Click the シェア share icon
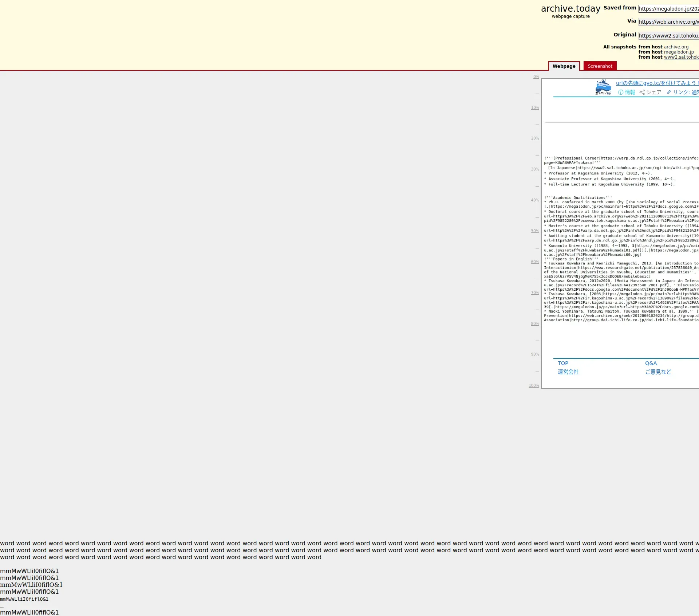This screenshot has width=699, height=616. tap(642, 93)
